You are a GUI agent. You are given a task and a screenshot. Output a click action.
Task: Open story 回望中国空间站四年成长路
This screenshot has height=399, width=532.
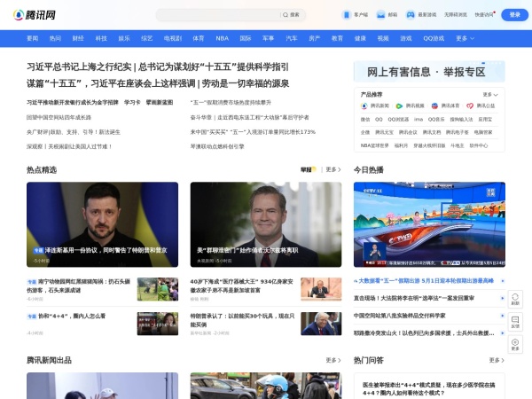pyautogui.click(x=59, y=117)
